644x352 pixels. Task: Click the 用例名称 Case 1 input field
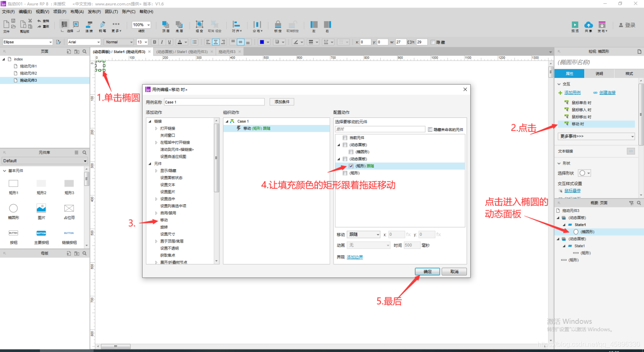[x=214, y=102]
